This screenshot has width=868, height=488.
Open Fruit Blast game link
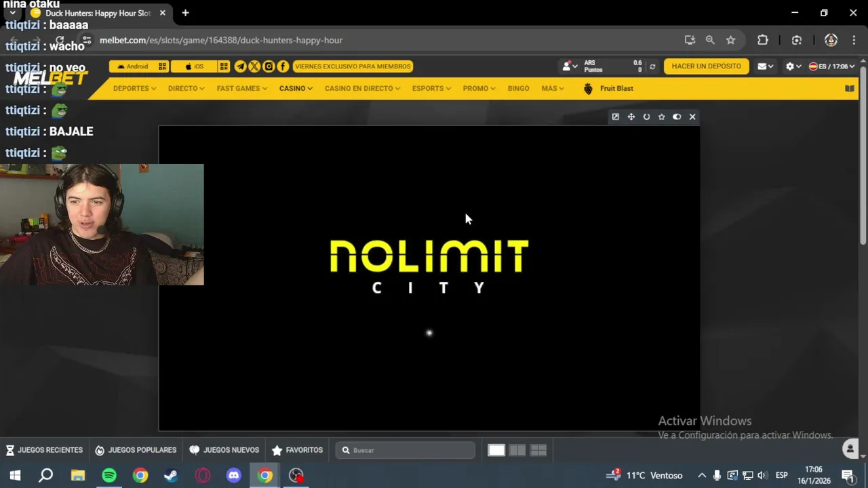[608, 88]
